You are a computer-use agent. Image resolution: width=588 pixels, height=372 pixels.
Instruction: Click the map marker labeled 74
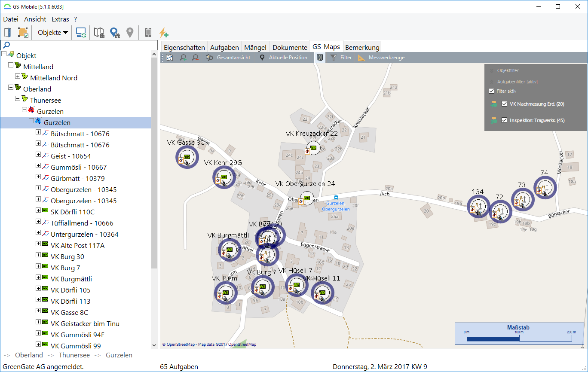[545, 188]
